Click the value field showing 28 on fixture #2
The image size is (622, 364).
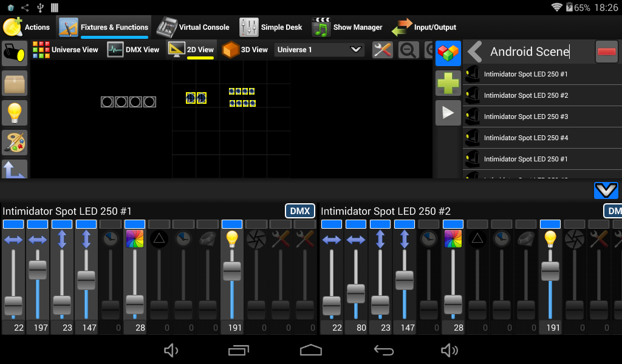[453, 328]
